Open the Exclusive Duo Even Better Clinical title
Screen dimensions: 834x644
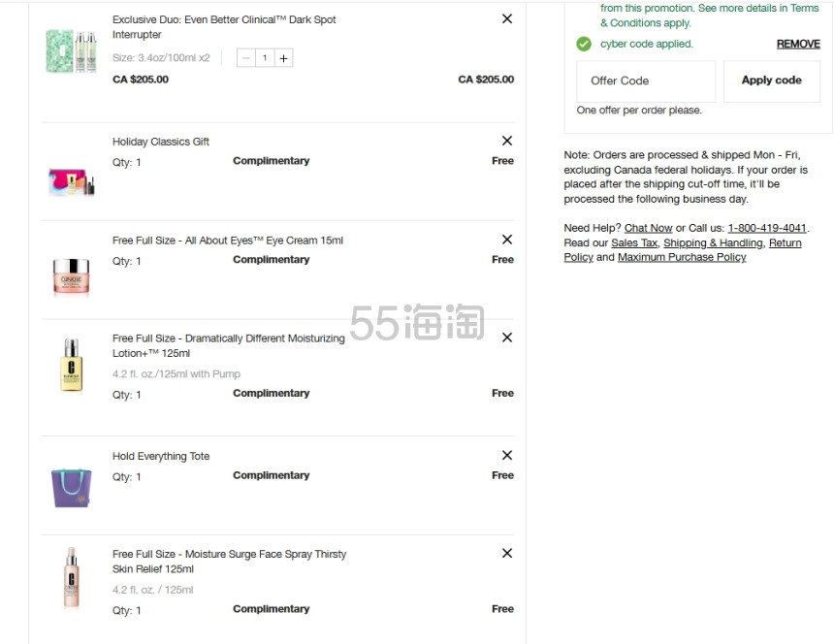(x=224, y=26)
